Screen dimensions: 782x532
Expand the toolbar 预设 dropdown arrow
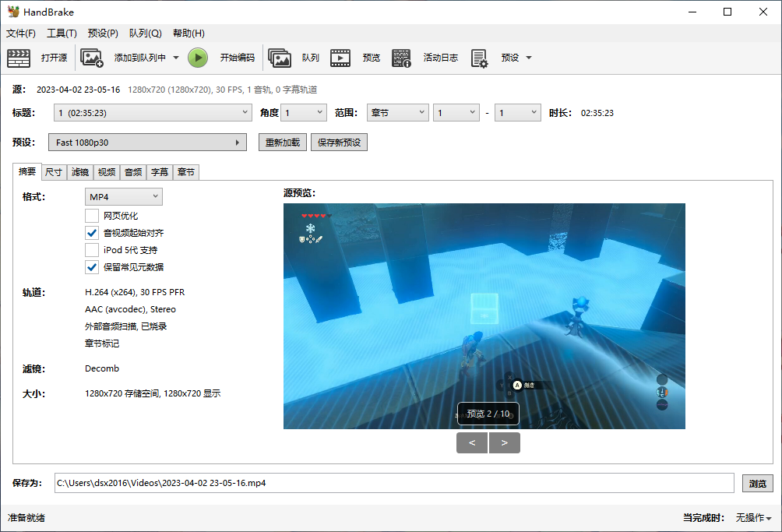coord(529,58)
